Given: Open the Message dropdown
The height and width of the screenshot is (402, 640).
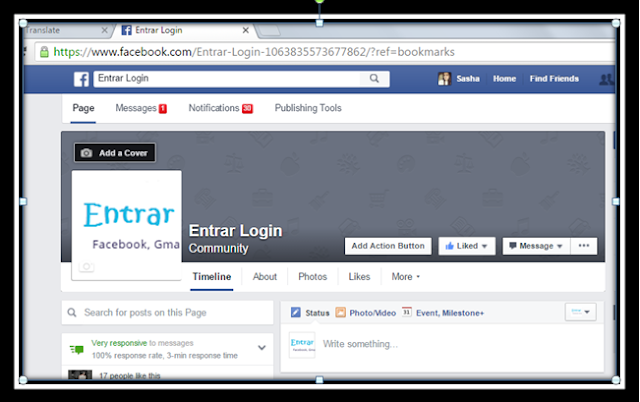Looking at the screenshot, I should [536, 246].
